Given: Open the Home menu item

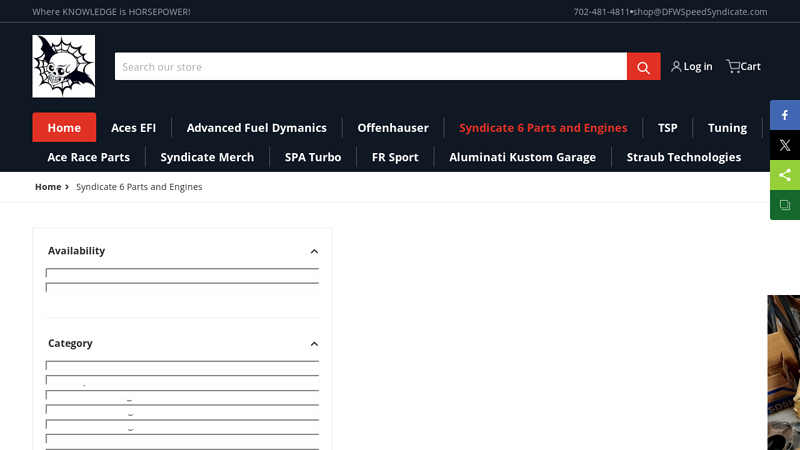Looking at the screenshot, I should click(x=64, y=127).
